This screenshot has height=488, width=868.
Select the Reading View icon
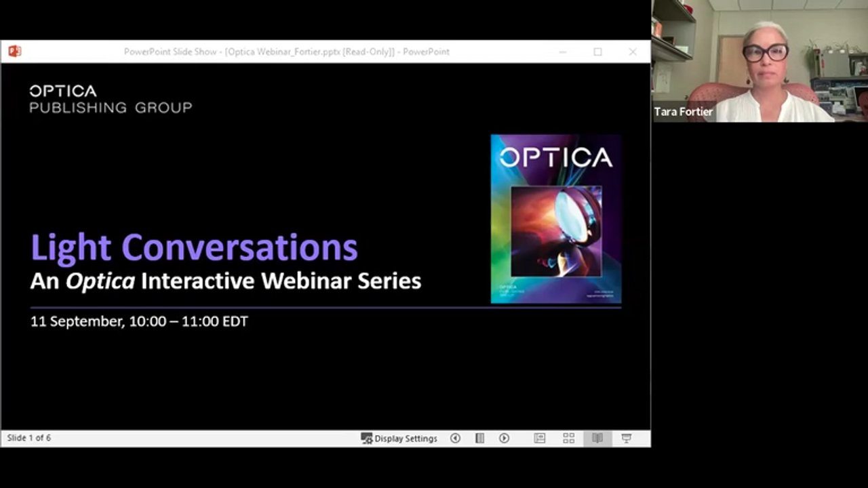click(x=597, y=439)
